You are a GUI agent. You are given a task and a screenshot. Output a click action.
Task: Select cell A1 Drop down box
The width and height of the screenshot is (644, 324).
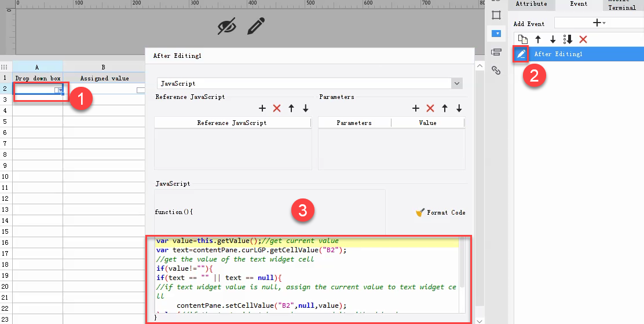point(38,78)
